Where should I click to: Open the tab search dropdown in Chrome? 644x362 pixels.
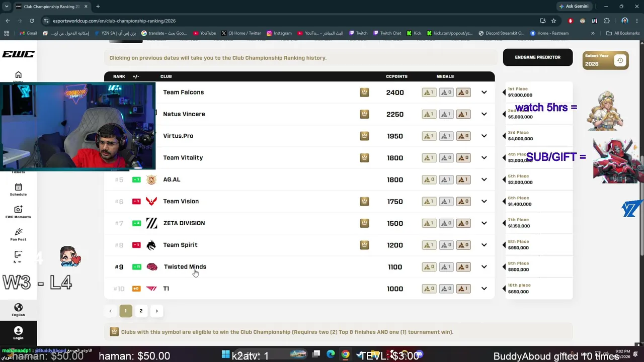click(7, 7)
